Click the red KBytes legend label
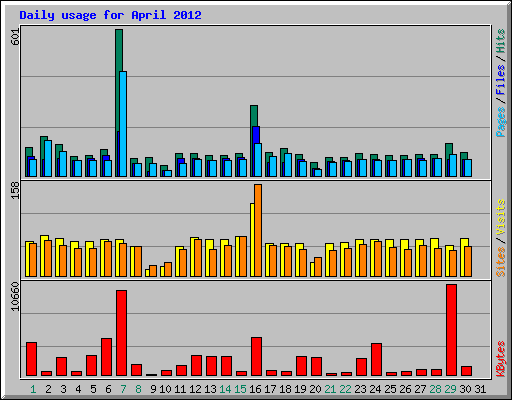 (500, 359)
